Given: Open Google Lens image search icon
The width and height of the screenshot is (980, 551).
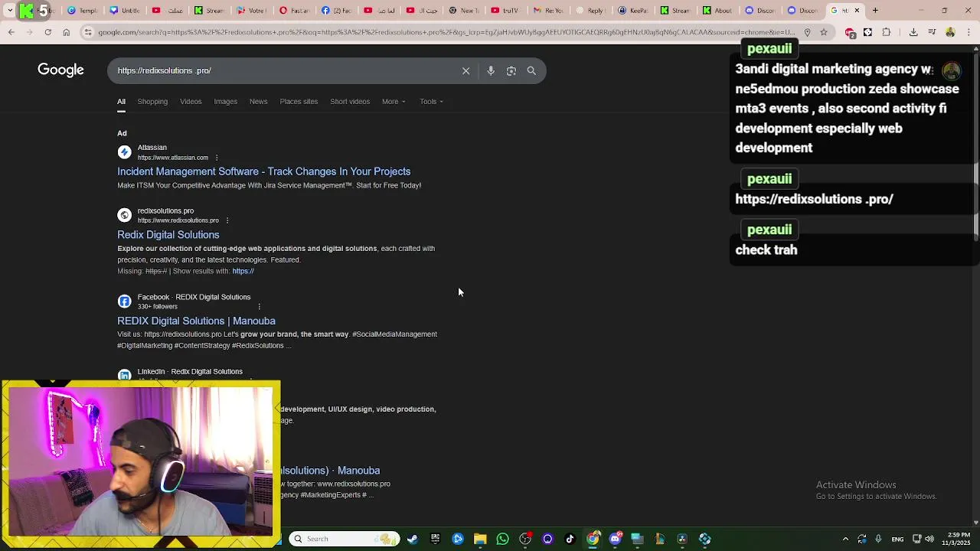Looking at the screenshot, I should coord(511,70).
